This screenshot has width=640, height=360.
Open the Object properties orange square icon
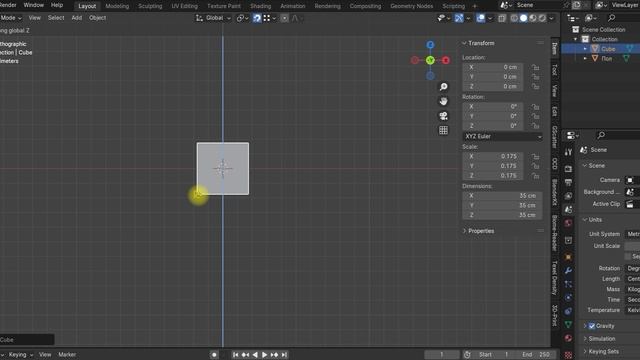click(568, 257)
